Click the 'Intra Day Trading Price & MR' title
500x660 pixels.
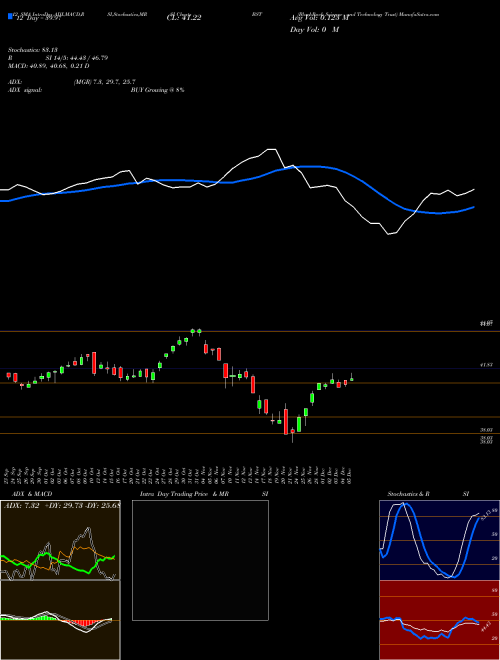coord(184,494)
